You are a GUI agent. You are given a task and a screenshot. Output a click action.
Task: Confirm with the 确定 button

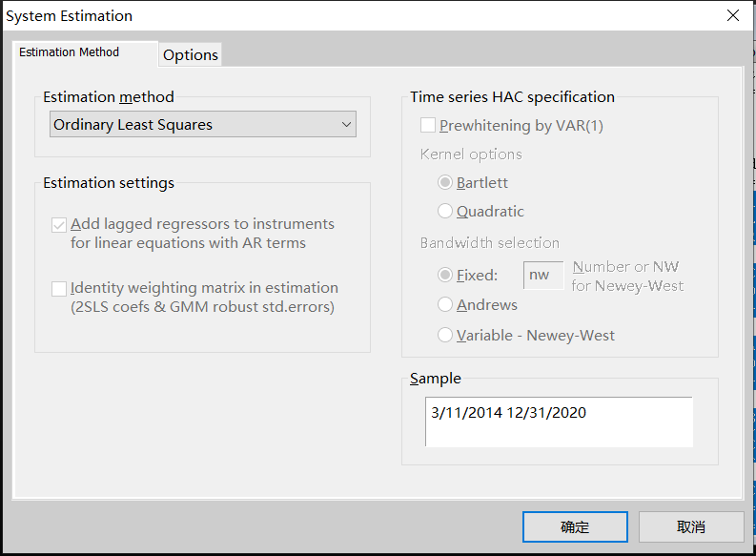click(x=575, y=527)
